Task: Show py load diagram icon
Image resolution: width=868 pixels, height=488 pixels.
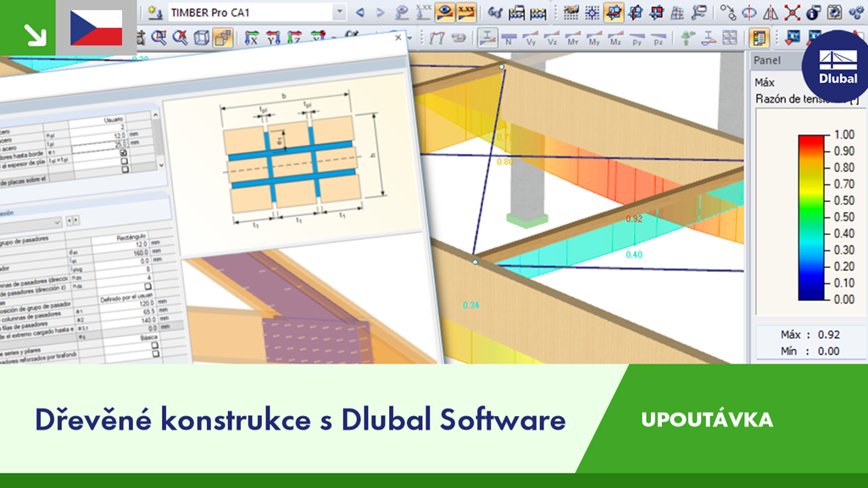Action: pyautogui.click(x=637, y=38)
